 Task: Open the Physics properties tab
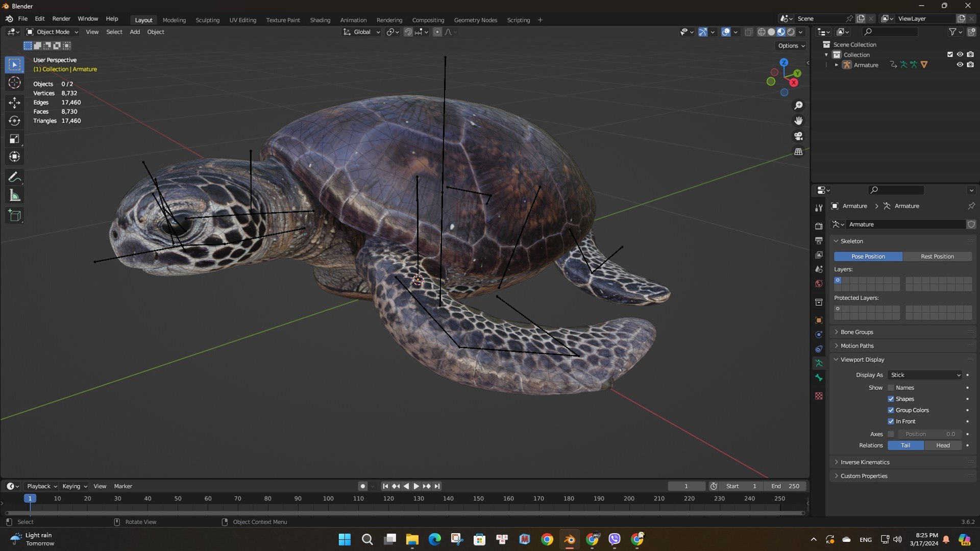819,335
